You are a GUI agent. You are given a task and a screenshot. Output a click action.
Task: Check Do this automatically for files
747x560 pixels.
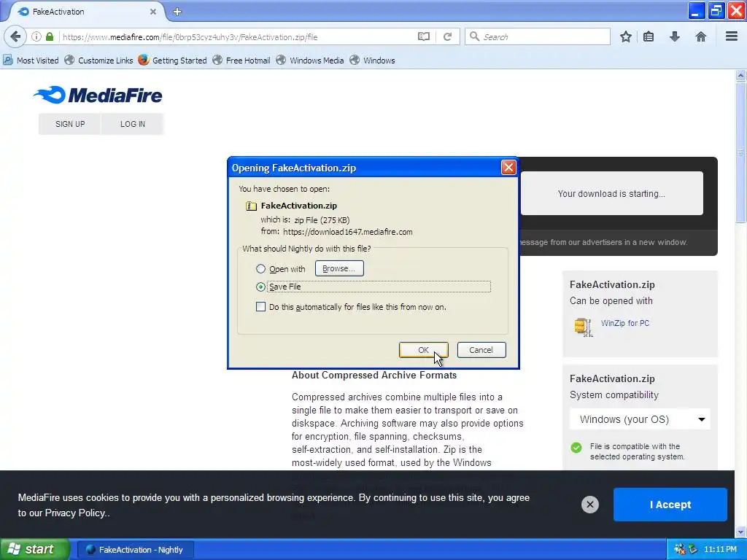click(260, 307)
